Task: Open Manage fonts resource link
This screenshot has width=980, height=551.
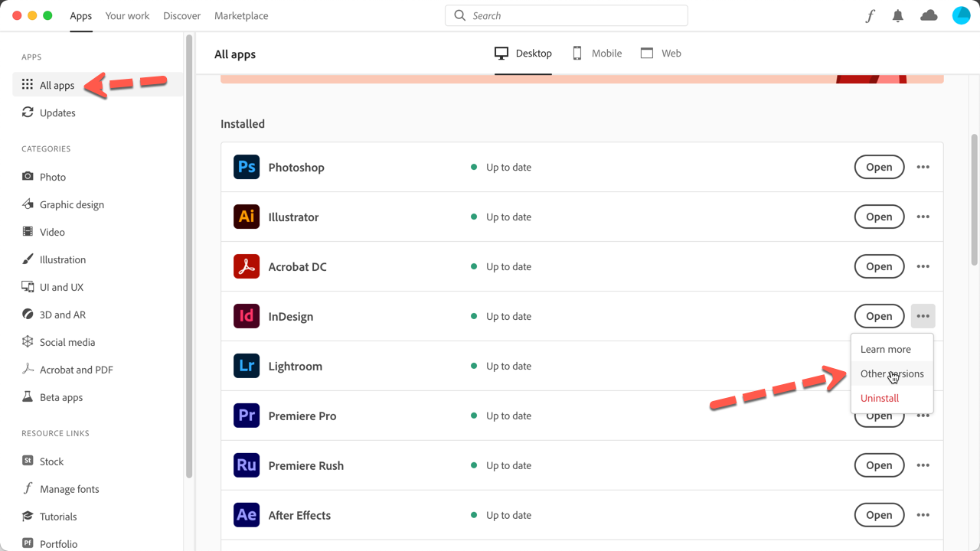Action: [60, 489]
